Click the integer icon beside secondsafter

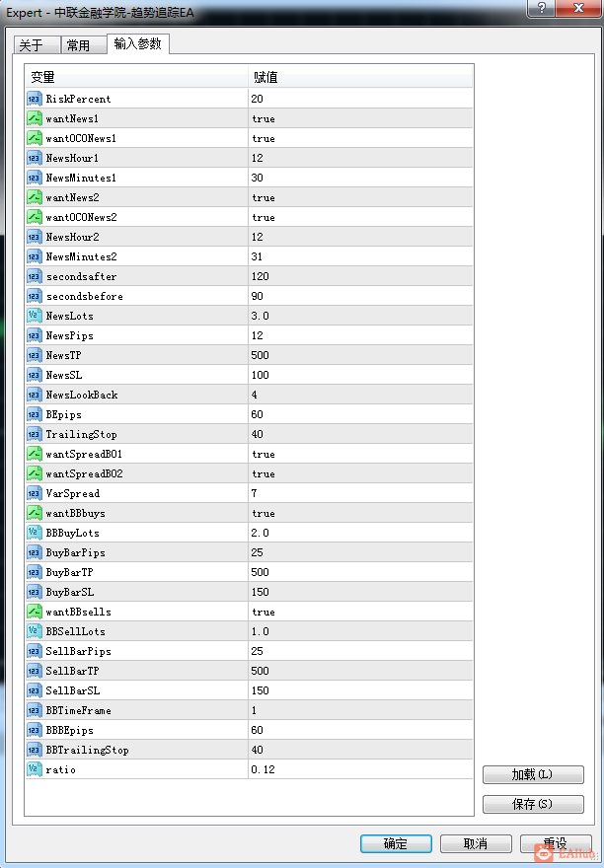[x=35, y=276]
